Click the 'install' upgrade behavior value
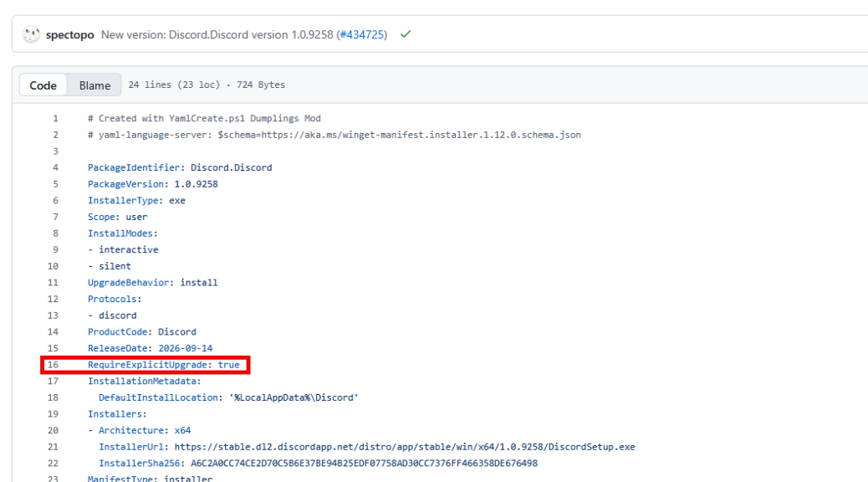Screen dimensions: 868x482 [x=199, y=283]
